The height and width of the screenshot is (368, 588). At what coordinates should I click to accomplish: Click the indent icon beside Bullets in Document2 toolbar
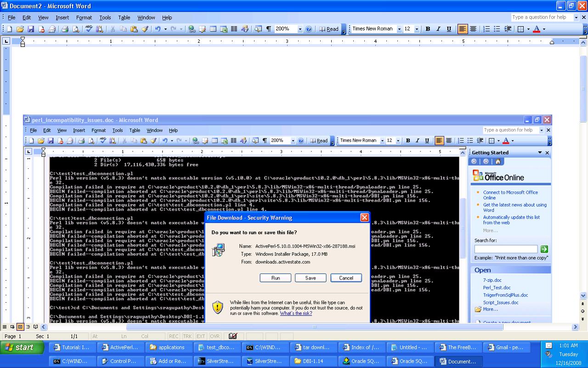pos(508,29)
